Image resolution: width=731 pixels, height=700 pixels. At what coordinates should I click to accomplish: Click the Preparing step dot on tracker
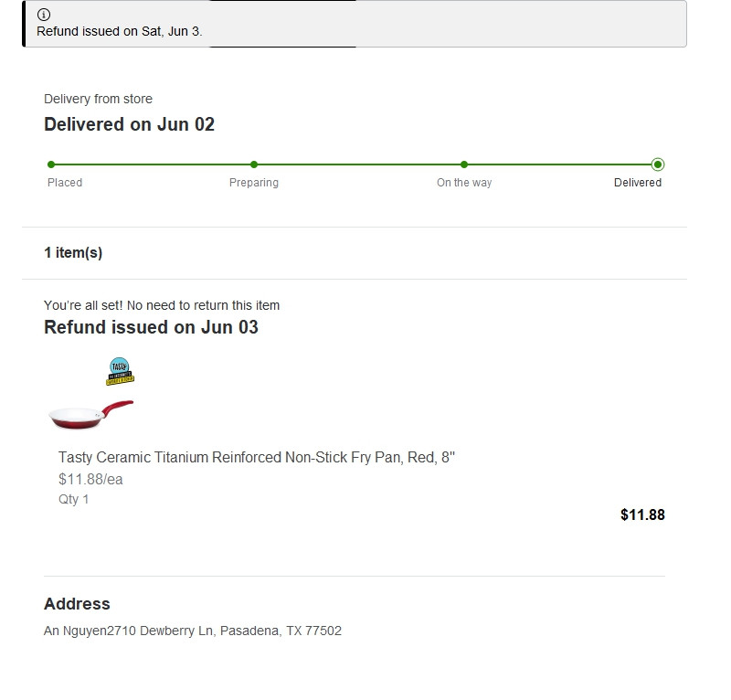coord(254,164)
